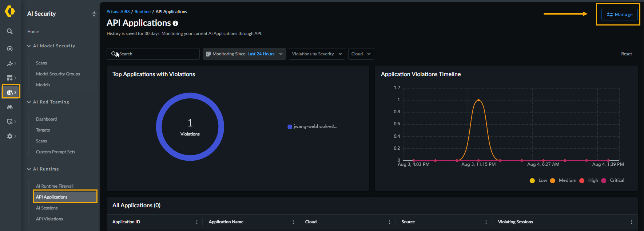Sort by the Source column header
This screenshot has width=644, height=231.
click(x=408, y=222)
